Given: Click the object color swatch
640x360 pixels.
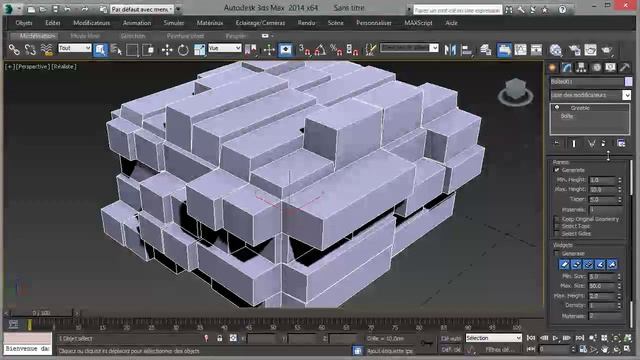Looking at the screenshot, I should (x=628, y=82).
